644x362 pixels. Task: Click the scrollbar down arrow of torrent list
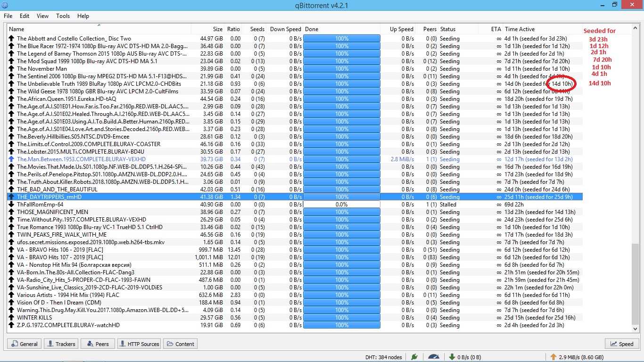(x=636, y=329)
